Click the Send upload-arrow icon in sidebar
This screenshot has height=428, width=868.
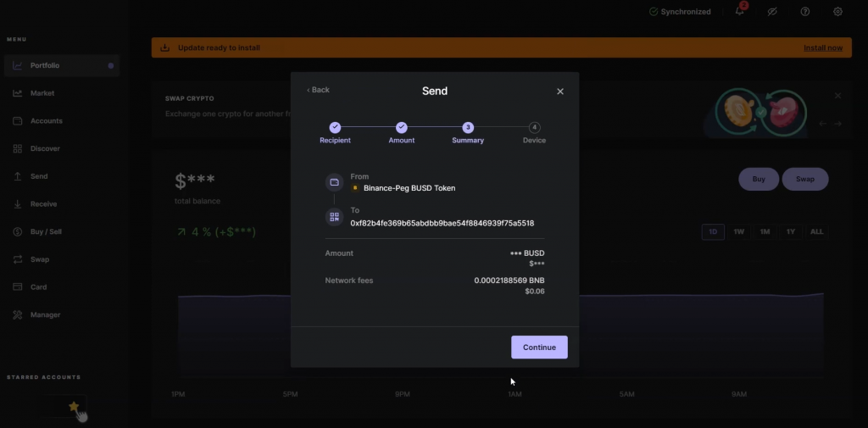(x=18, y=176)
